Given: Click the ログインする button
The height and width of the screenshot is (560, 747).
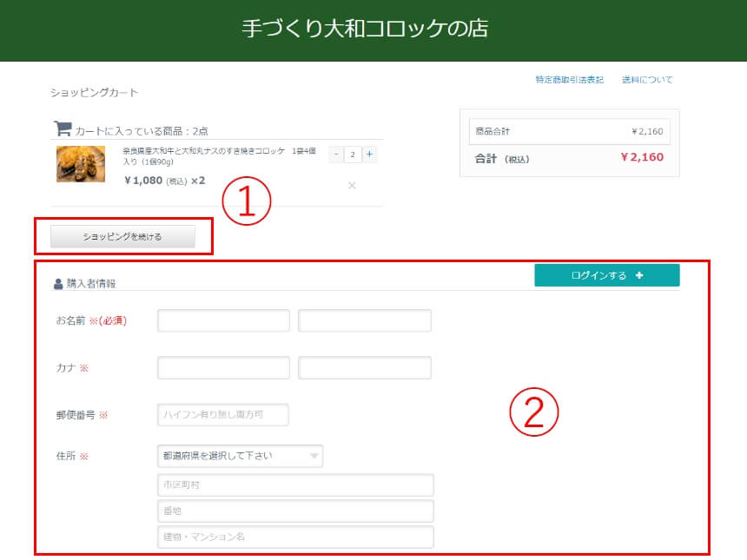Looking at the screenshot, I should click(x=606, y=275).
